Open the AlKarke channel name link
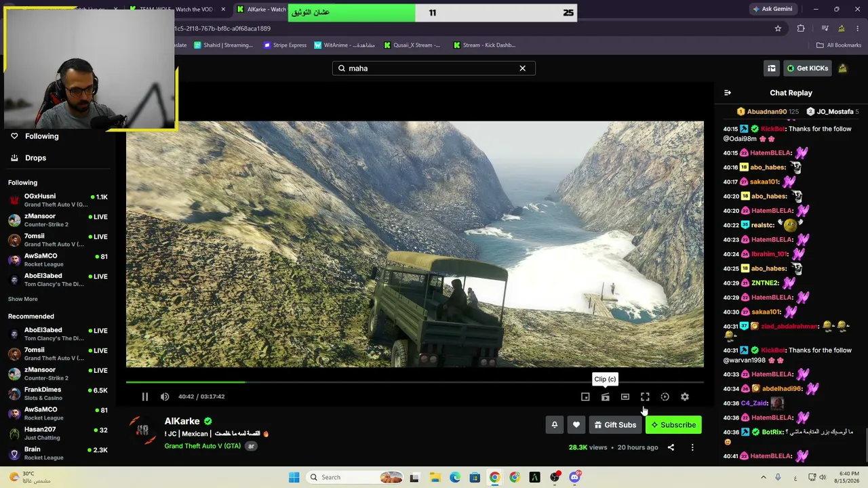This screenshot has width=868, height=488. (x=182, y=421)
